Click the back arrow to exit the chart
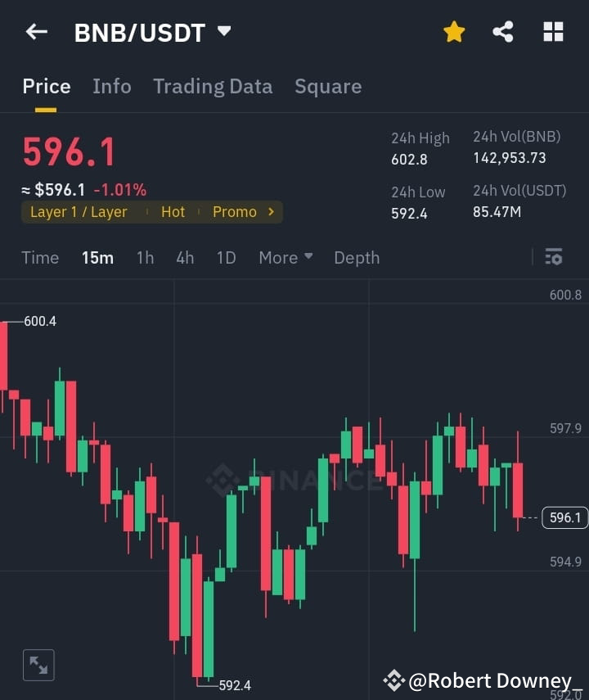This screenshot has width=589, height=700. (x=36, y=31)
